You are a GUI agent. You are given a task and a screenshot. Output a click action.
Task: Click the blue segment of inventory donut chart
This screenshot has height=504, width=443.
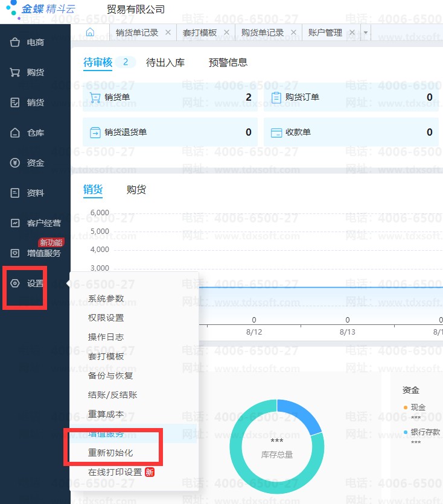[x=304, y=415]
